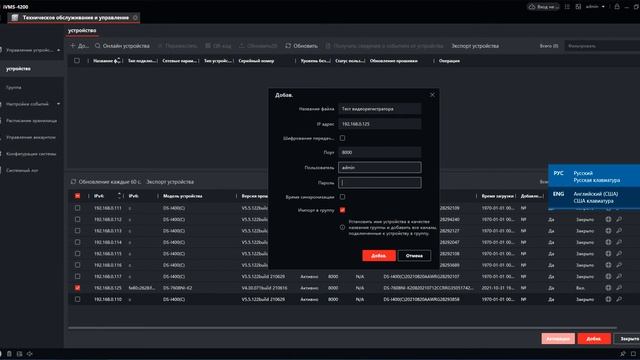Open 'Управление аккаунтом' in the sidebar

tap(31, 137)
